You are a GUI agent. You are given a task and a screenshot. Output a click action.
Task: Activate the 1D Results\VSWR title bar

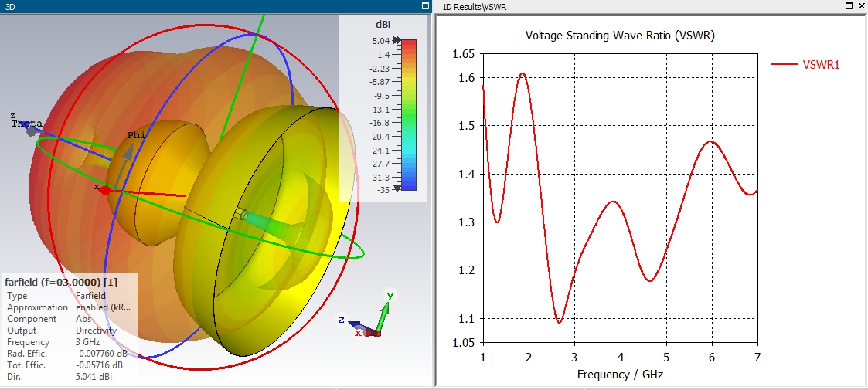(x=618, y=6)
